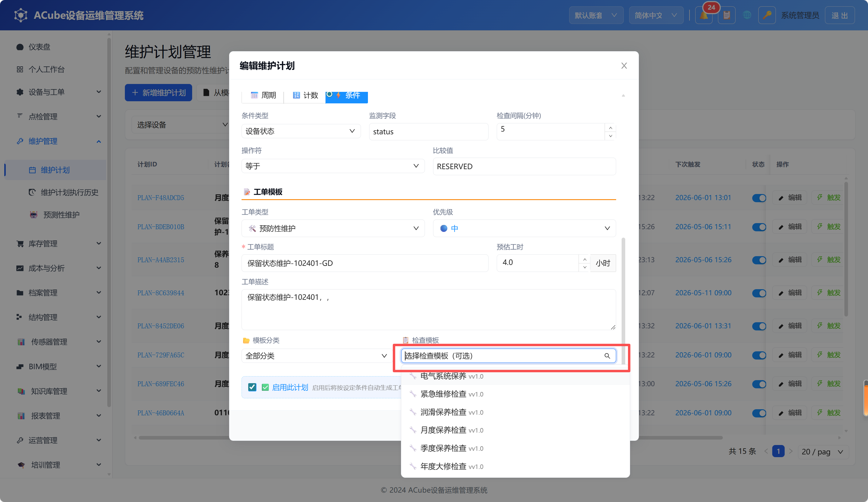868x502 pixels.
Task: Select 月度保养检查 template option
Action: click(x=515, y=430)
